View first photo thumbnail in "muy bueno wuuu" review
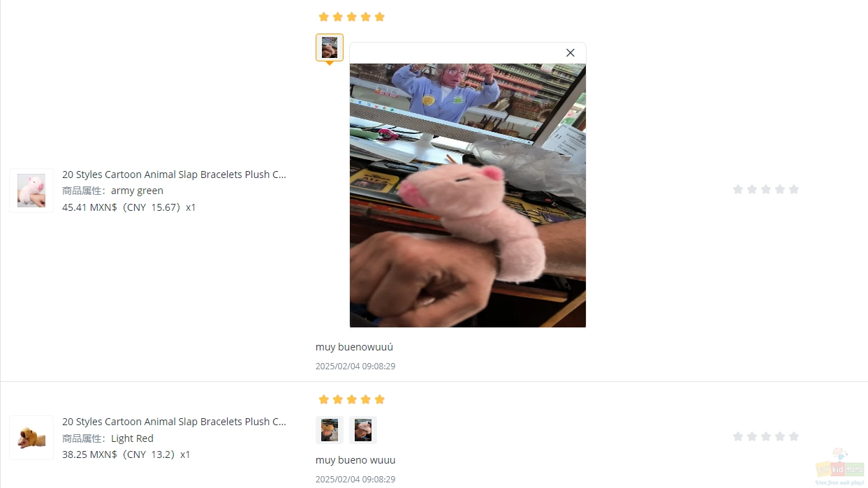868x488 pixels. coord(330,430)
